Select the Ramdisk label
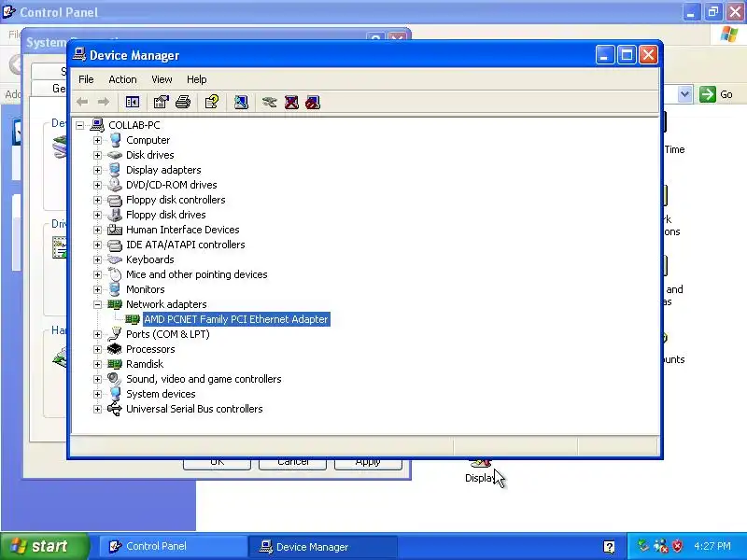This screenshot has width=747, height=560. pos(145,364)
